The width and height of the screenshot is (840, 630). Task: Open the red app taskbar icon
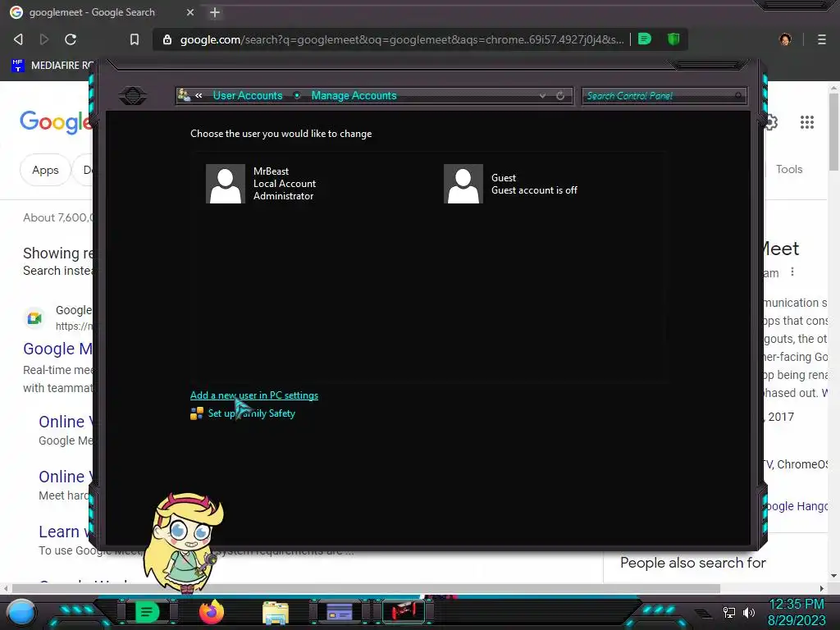404,611
